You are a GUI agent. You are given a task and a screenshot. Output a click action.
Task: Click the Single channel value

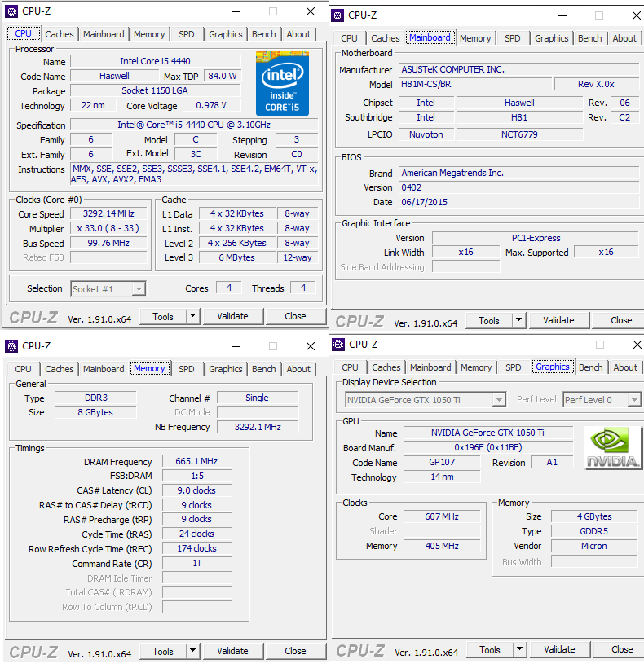pos(257,398)
